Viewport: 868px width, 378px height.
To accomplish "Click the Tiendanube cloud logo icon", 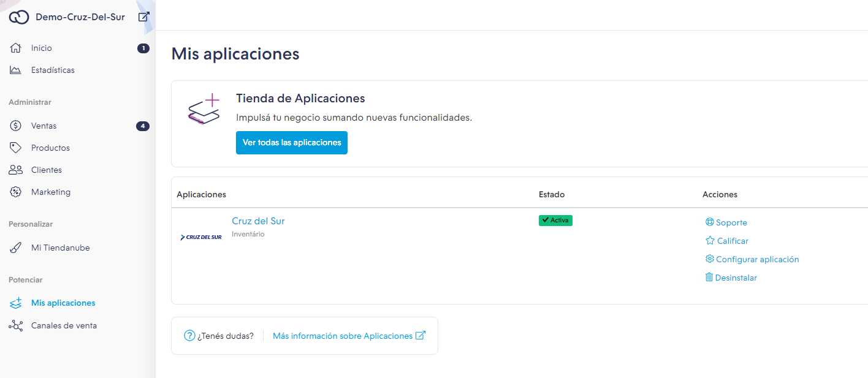I will pos(19,17).
